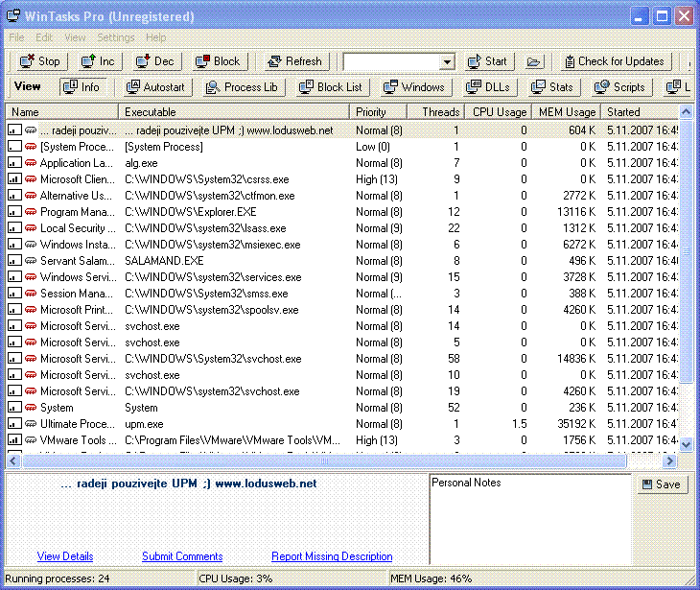
Task: Sort by the Priority column header
Action: click(379, 111)
